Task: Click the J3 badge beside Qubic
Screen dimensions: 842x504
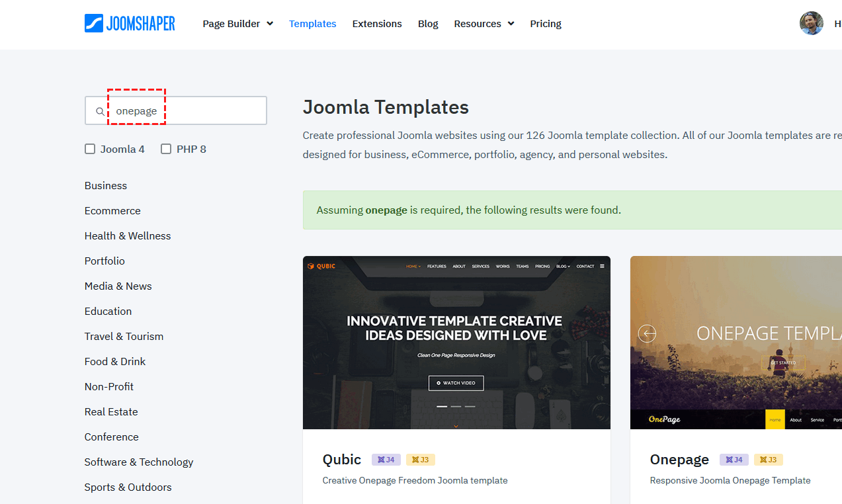Action: tap(421, 460)
